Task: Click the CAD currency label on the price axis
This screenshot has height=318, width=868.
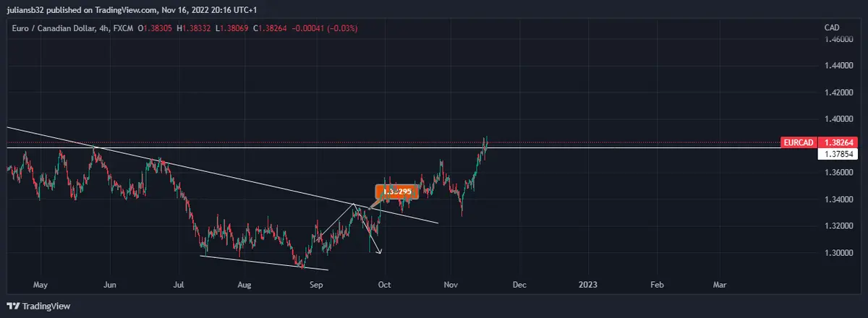Action: [x=832, y=27]
